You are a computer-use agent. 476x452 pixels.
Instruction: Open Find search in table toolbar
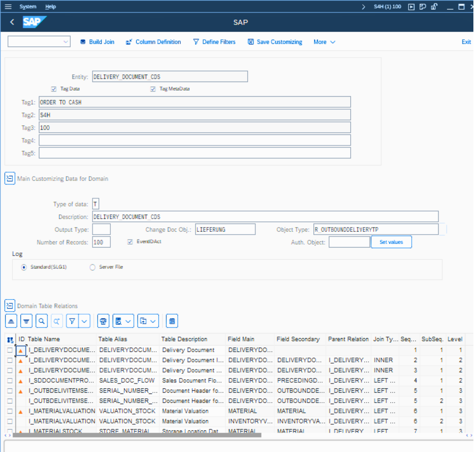pos(42,321)
